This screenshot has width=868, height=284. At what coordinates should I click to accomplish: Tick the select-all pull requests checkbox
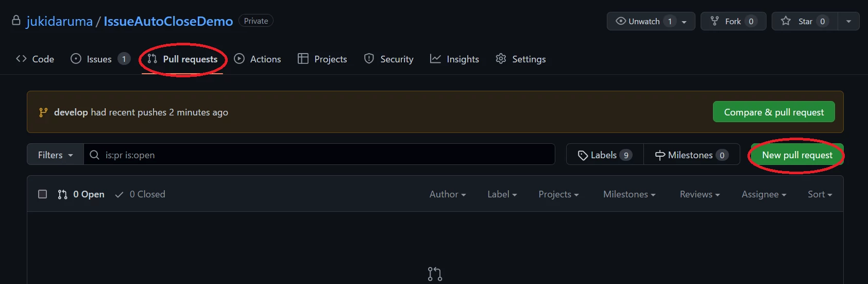coord(43,194)
